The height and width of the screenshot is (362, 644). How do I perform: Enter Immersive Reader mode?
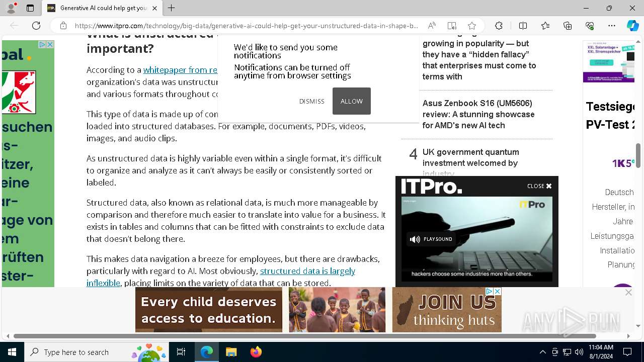point(452,26)
